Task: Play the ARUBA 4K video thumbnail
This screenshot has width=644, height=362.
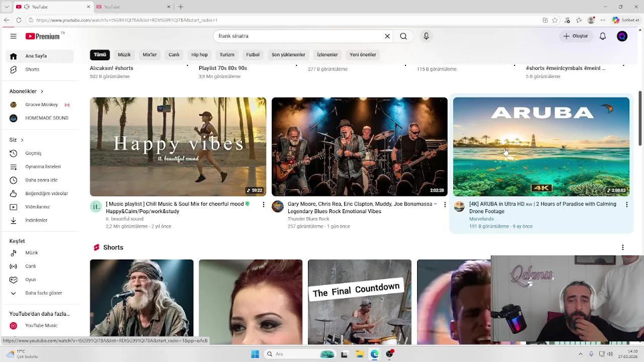Action: 541,147
